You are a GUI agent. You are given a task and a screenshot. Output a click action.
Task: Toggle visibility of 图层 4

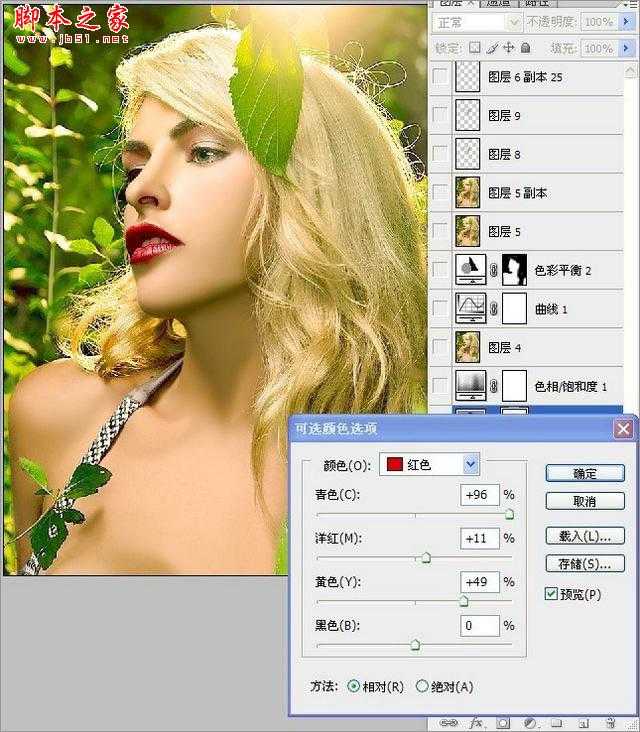pos(440,347)
